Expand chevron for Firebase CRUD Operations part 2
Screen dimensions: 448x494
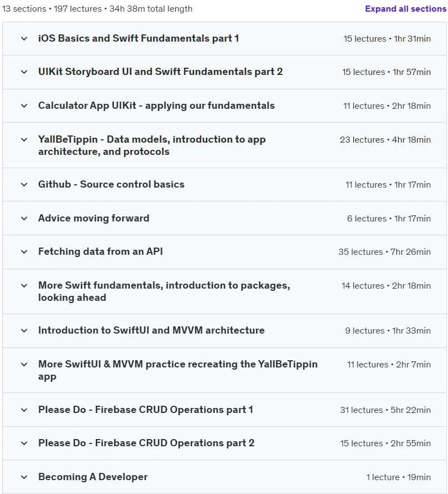24,443
